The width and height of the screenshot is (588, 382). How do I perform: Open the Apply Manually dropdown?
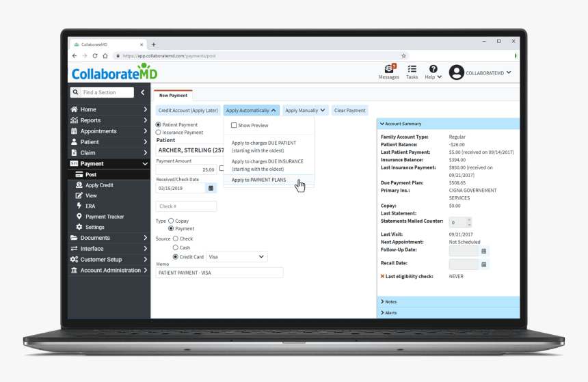pyautogui.click(x=305, y=110)
